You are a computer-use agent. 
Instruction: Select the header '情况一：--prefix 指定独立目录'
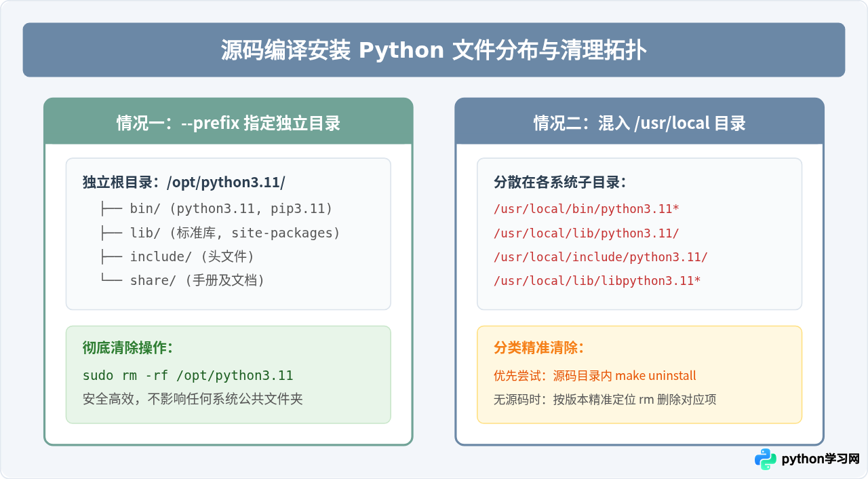coord(229,123)
